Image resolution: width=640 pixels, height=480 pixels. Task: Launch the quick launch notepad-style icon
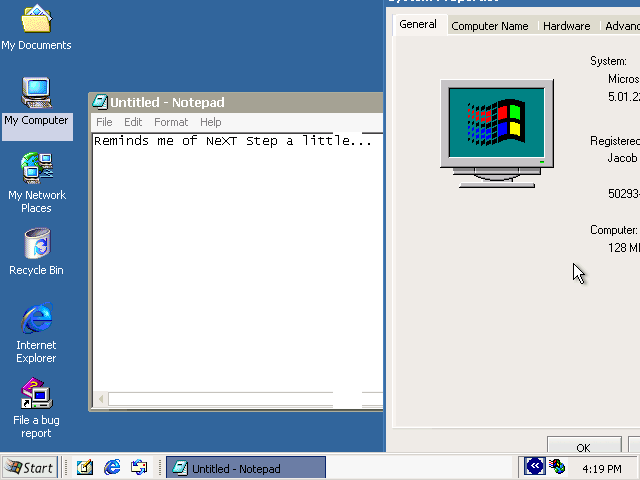pos(85,467)
